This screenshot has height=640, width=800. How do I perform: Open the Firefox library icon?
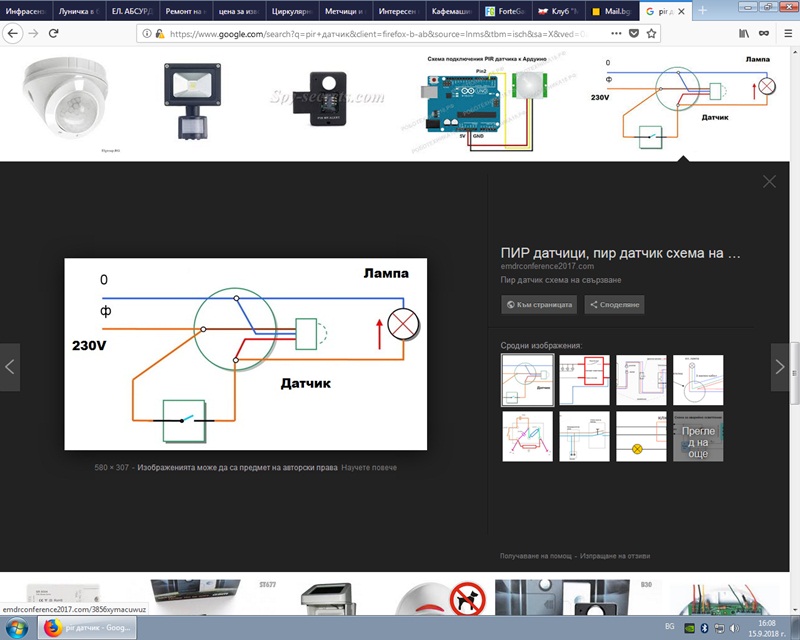tap(743, 33)
